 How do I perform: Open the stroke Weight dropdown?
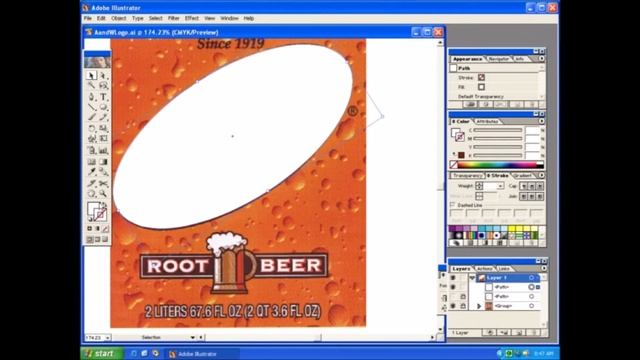tap(500, 186)
